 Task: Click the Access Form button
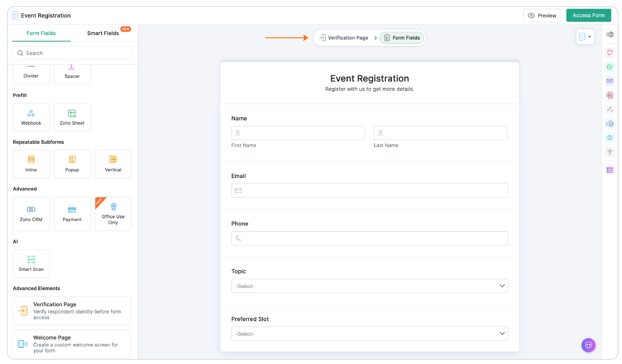[x=589, y=15]
